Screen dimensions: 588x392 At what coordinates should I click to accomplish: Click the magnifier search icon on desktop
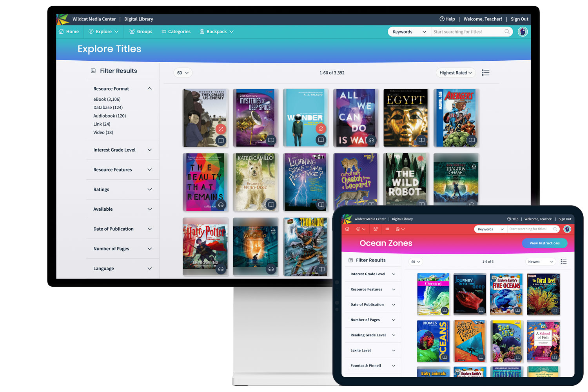coord(507,32)
